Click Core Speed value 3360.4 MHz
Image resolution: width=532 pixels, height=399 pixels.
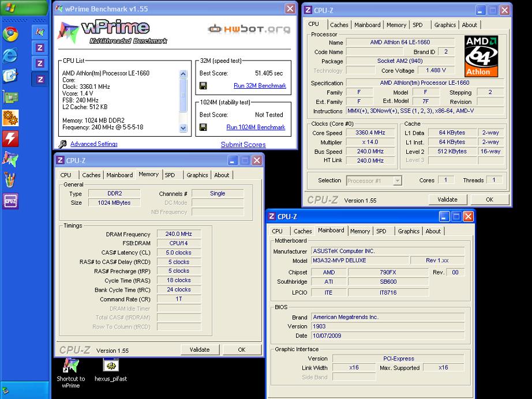[370, 133]
